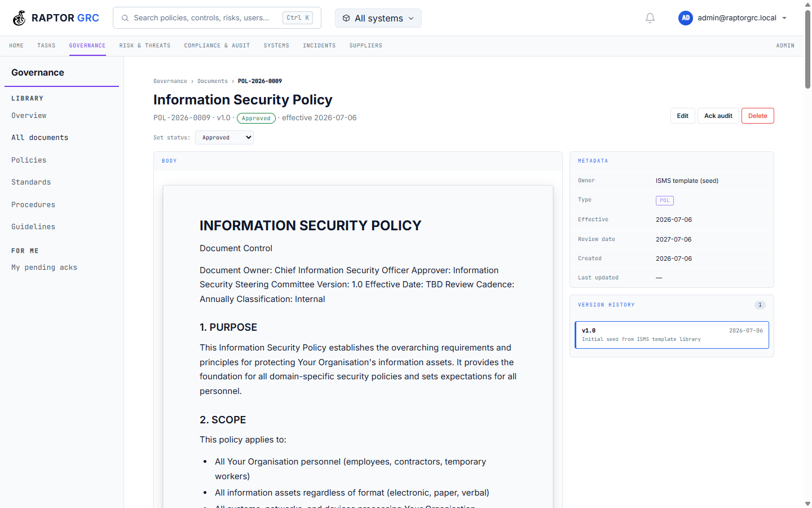Click the Governance breadcrumb link
Screen dimensions: 812x508
pos(170,81)
